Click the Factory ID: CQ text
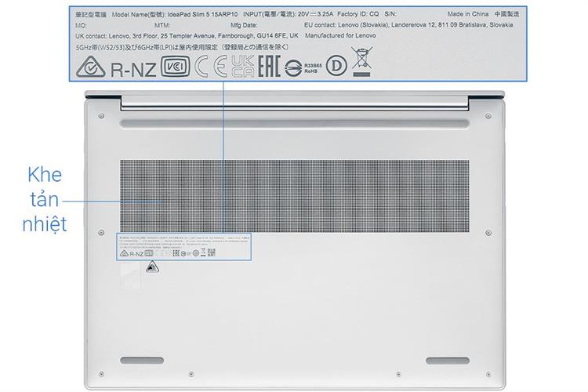The width and height of the screenshot is (588, 392). [x=358, y=14]
